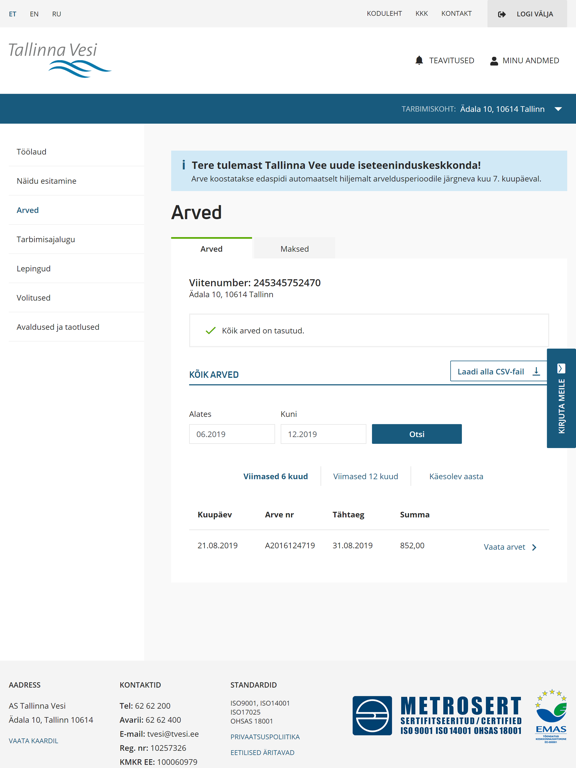Click the Tähtaeg column header
The width and height of the screenshot is (576, 768).
(x=348, y=514)
